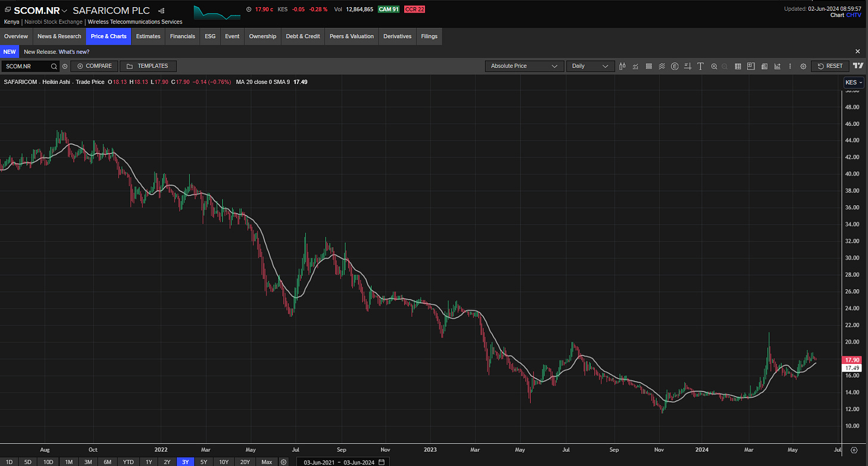868x466 pixels.
Task: Open the Estimates tab
Action: click(148, 36)
